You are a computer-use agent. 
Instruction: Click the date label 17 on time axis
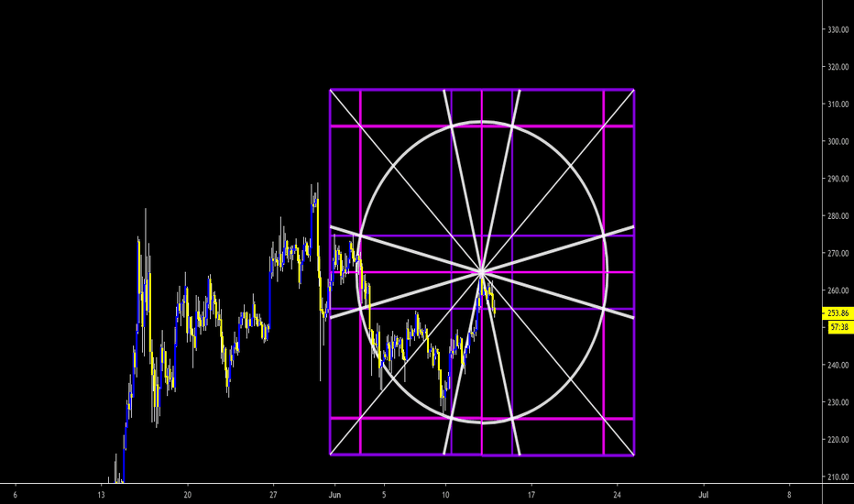click(x=531, y=495)
